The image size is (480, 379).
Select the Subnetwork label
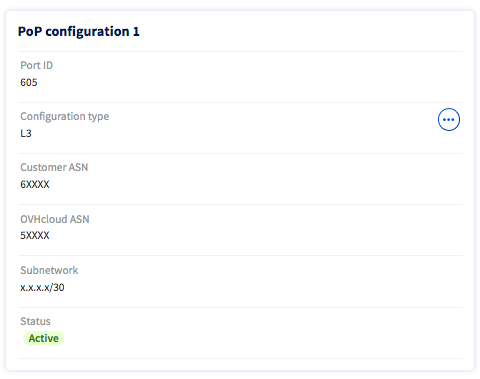point(49,270)
